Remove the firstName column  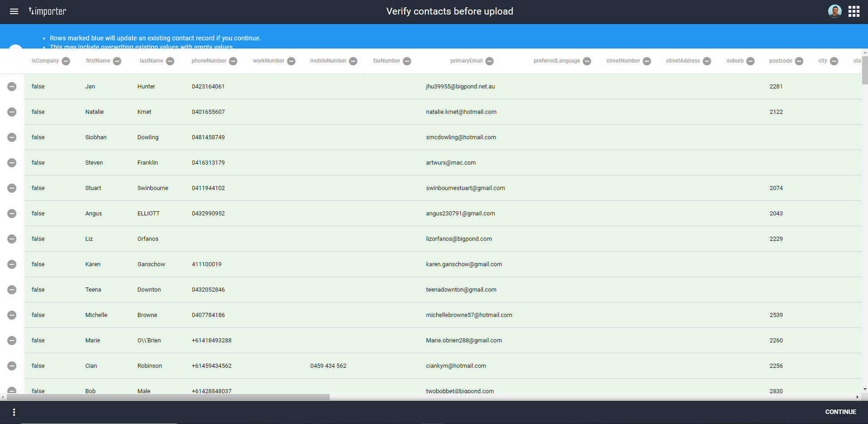click(117, 61)
